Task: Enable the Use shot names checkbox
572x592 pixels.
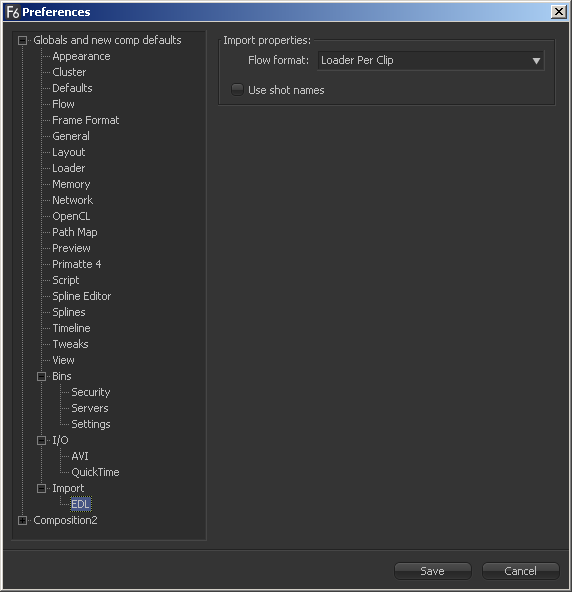Action: (x=237, y=90)
